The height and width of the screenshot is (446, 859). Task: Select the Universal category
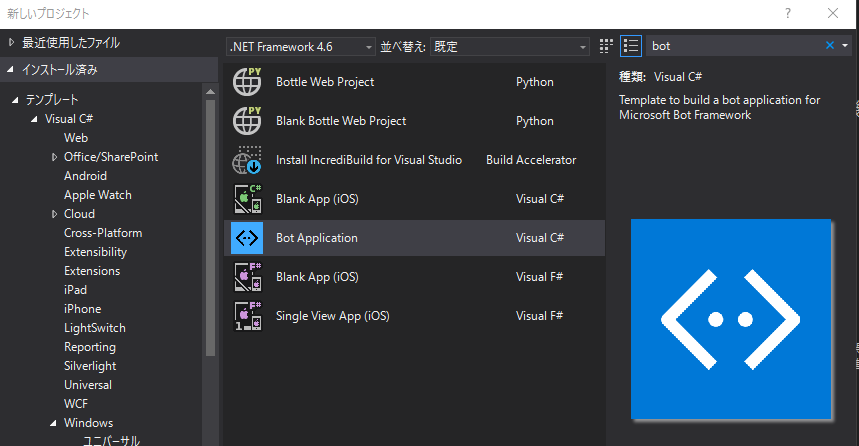click(88, 385)
